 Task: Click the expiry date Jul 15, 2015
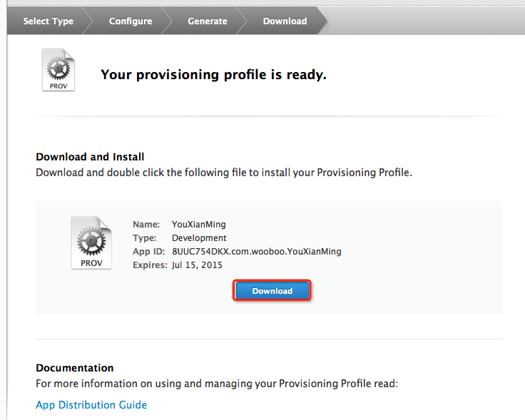point(197,265)
